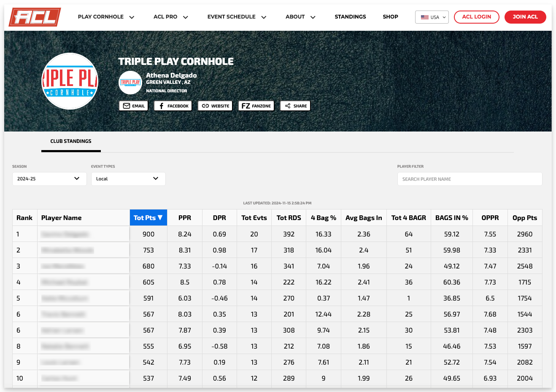The image size is (556, 392).
Task: Click the FZ FanZone icon
Action: tap(246, 106)
